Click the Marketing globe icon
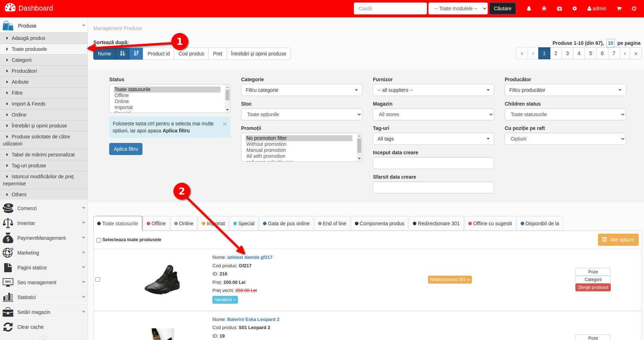Screen dimensions: 644x340 point(8,253)
